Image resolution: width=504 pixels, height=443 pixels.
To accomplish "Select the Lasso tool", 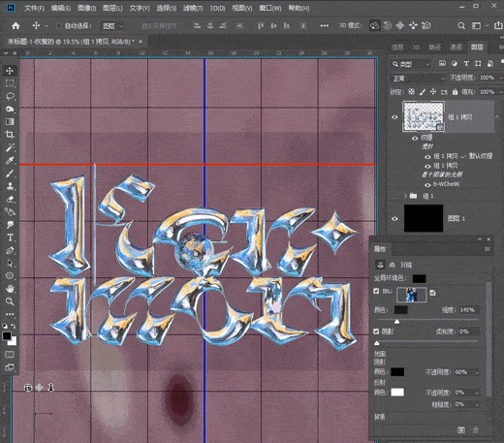I will pyautogui.click(x=10, y=96).
